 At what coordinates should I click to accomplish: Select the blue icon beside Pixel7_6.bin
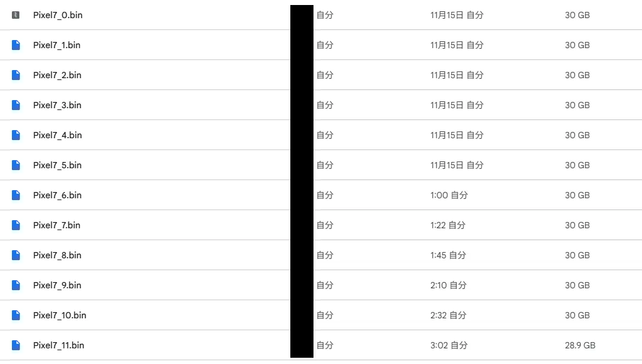coord(16,195)
